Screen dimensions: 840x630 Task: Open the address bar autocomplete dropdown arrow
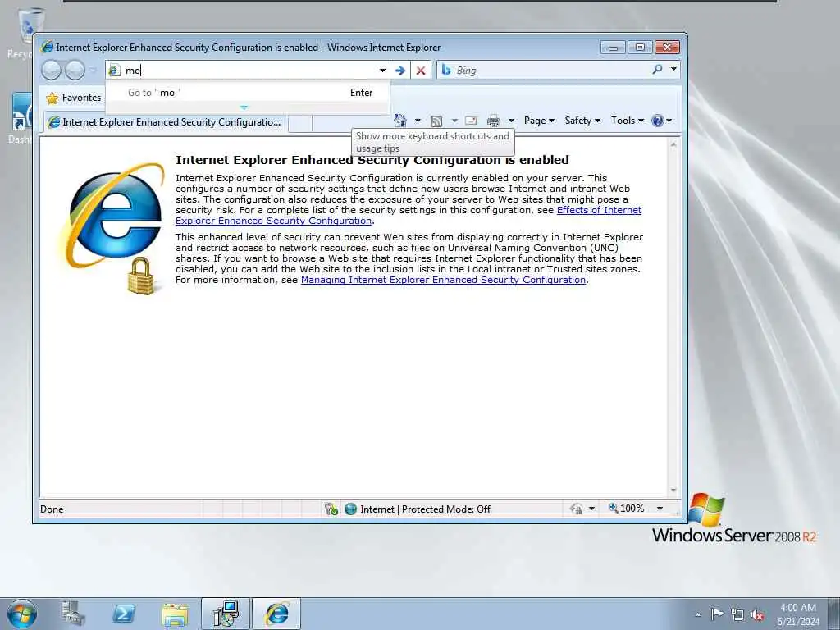[382, 71]
